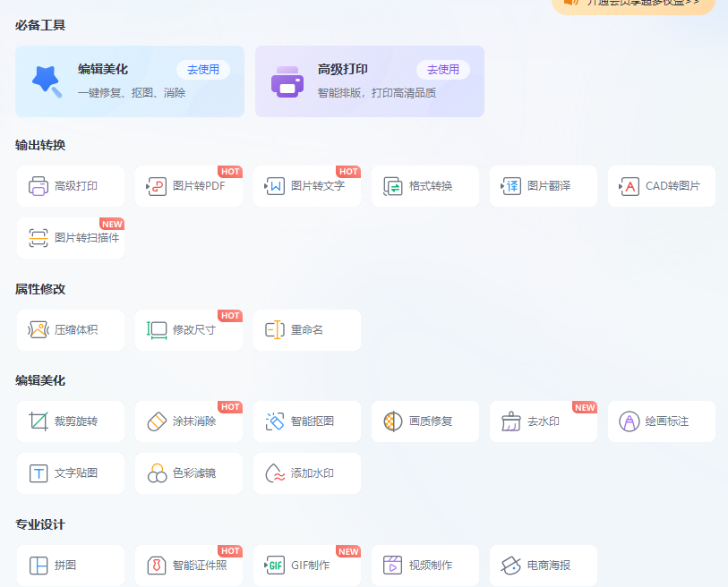Open the 去水印 watermark remover
Screen dimensions: 728x587
point(543,421)
